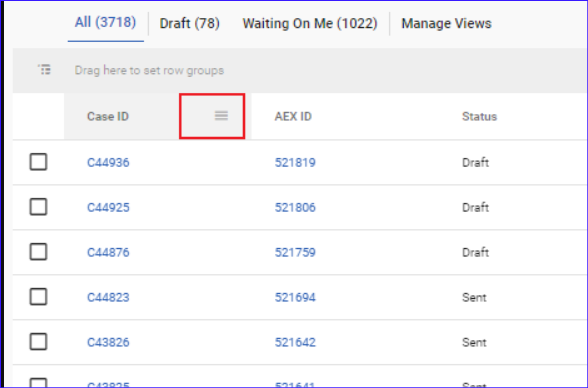Screen dimensions: 588x388
Task: Click the Sent status of case C43826
Action: click(x=474, y=343)
